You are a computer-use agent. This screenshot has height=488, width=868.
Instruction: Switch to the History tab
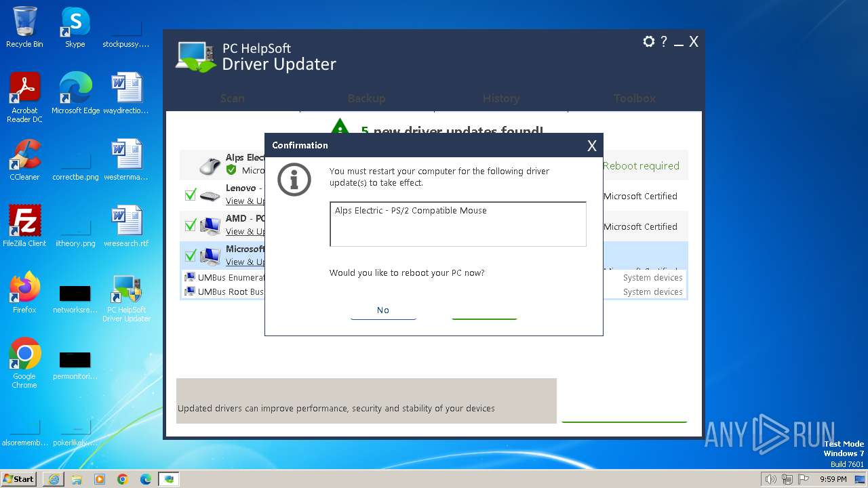tap(501, 98)
